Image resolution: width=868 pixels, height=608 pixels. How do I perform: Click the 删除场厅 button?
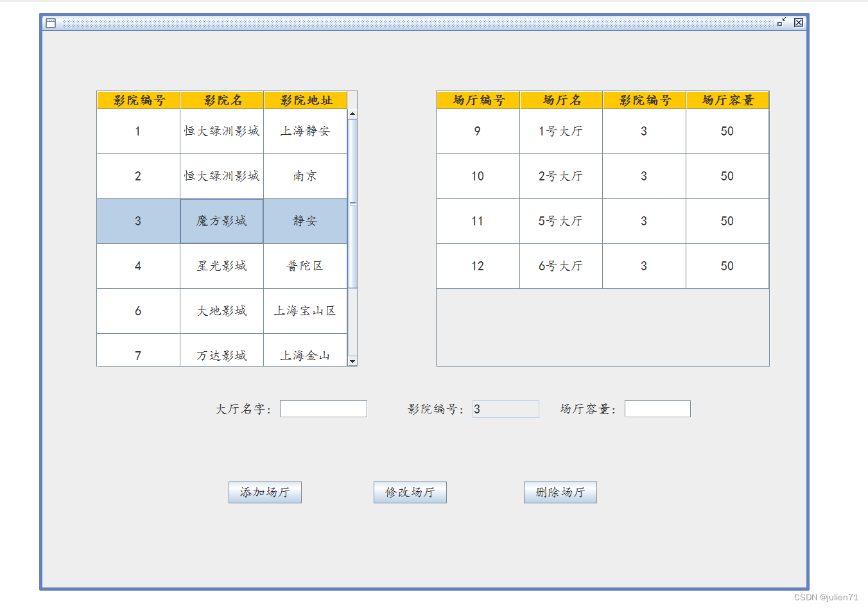560,492
